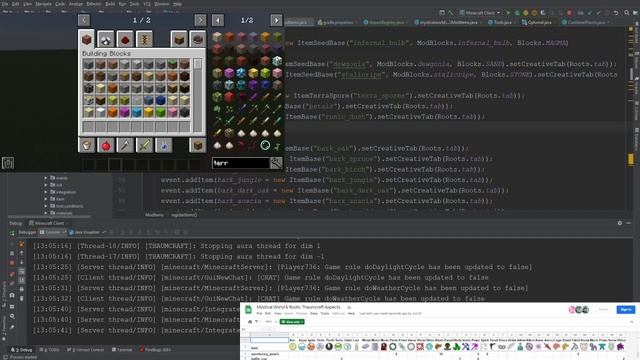Screen dimensions: 640x360
Task: Open the Minecraft Client run configuration dropdown
Action: 480,13
